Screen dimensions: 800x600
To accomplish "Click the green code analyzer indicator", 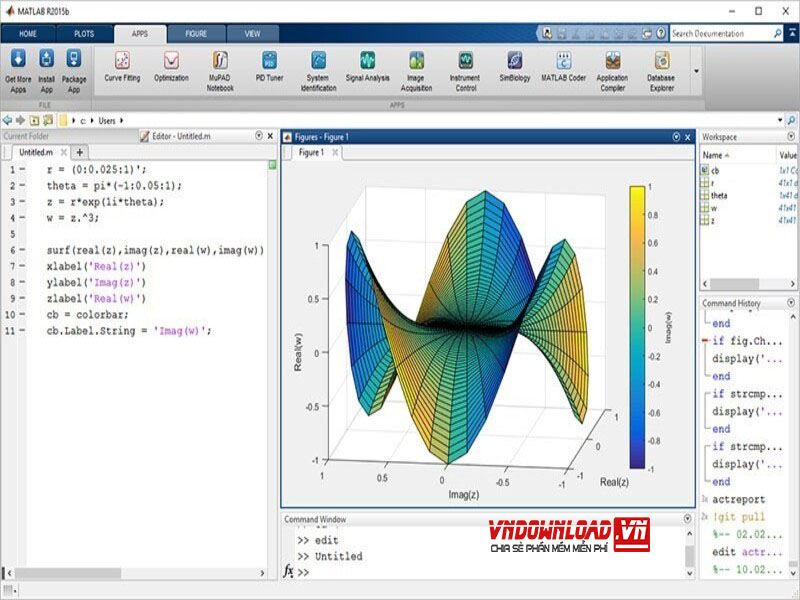I will click(x=272, y=165).
